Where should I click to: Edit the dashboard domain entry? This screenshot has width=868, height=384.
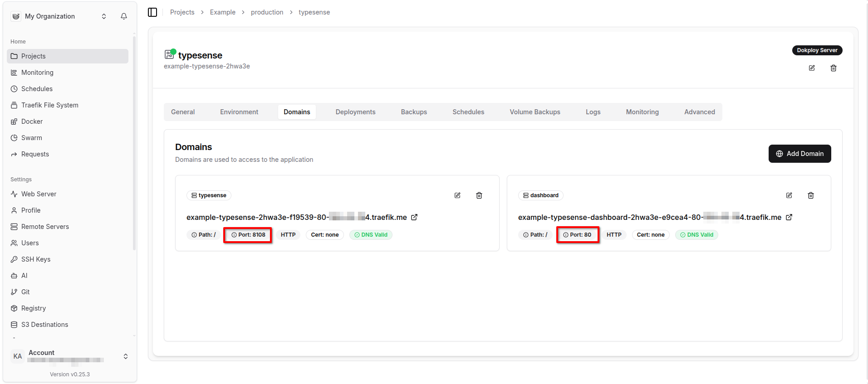click(789, 195)
